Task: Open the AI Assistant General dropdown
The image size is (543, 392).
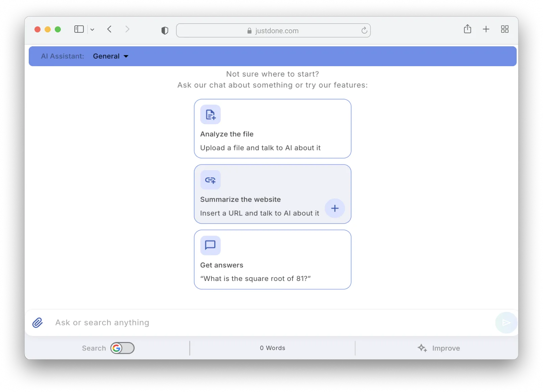Action: 110,56
